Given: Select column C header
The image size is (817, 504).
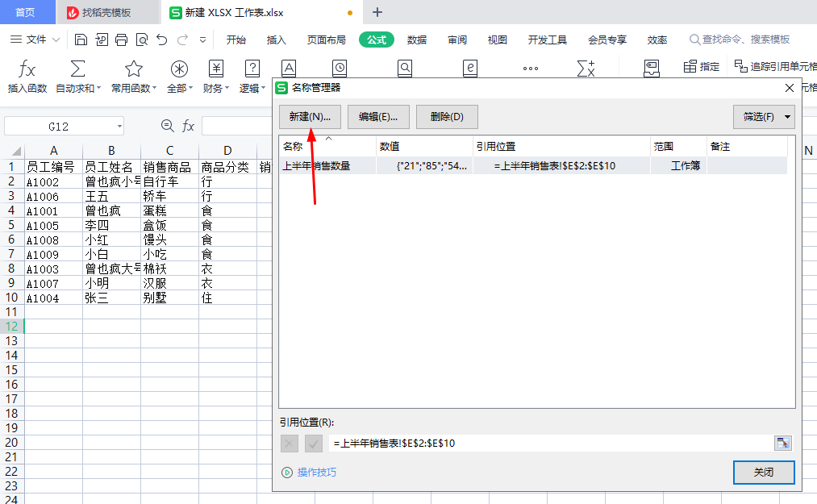Looking at the screenshot, I should (x=169, y=151).
